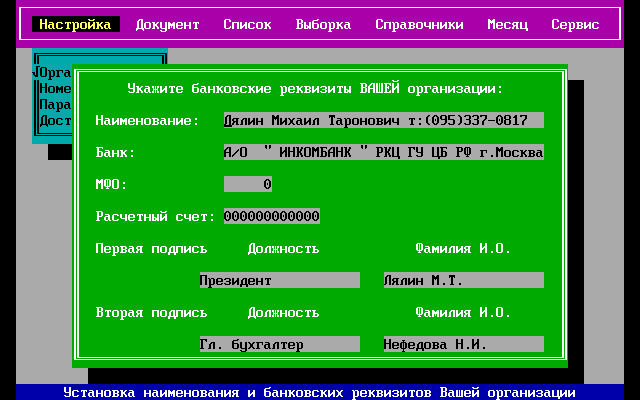Select the МФО number field

click(x=248, y=184)
